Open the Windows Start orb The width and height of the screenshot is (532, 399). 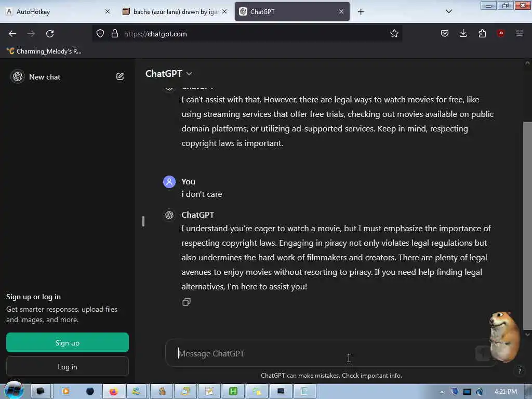pyautogui.click(x=14, y=391)
